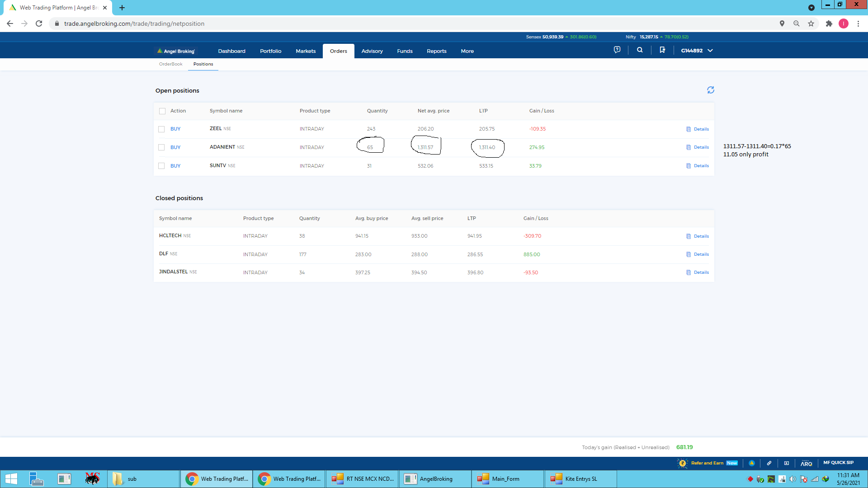Open Chrome extensions puzzle icon
868x488 pixels.
point(829,23)
